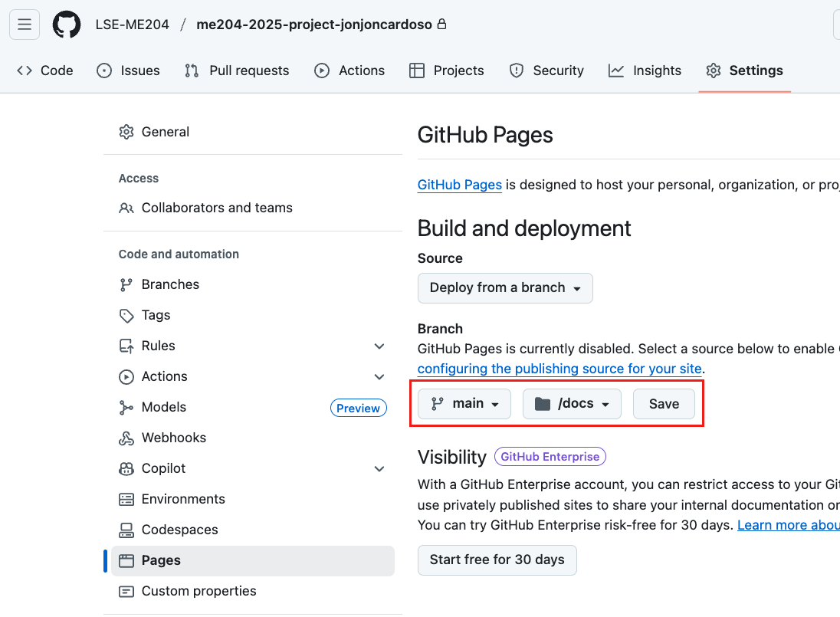Click the Webhooks hook icon
This screenshot has height=617, width=840.
(x=126, y=438)
